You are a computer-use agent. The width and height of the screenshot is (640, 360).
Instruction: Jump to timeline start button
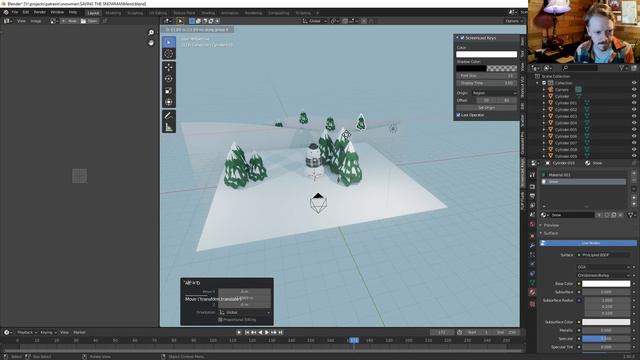247,333
